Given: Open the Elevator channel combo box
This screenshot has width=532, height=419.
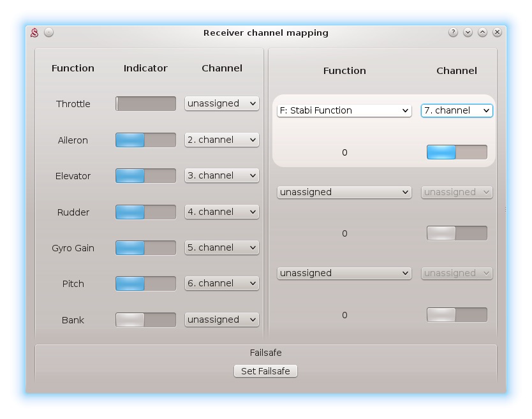Looking at the screenshot, I should point(221,175).
